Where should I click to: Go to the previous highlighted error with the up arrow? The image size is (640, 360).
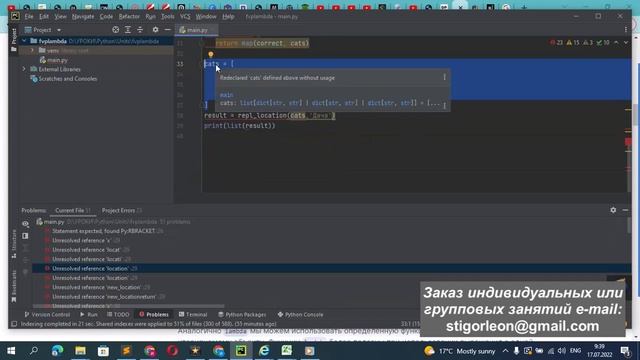point(616,42)
